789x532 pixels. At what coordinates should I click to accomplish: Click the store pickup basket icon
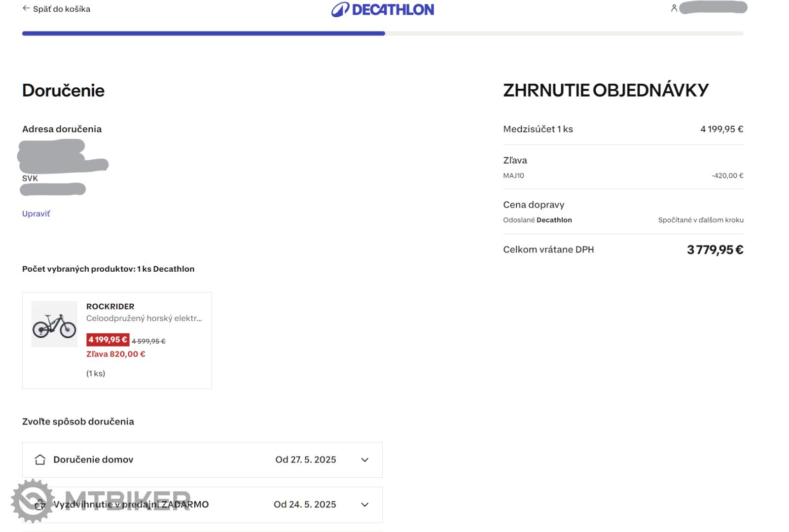pos(40,504)
